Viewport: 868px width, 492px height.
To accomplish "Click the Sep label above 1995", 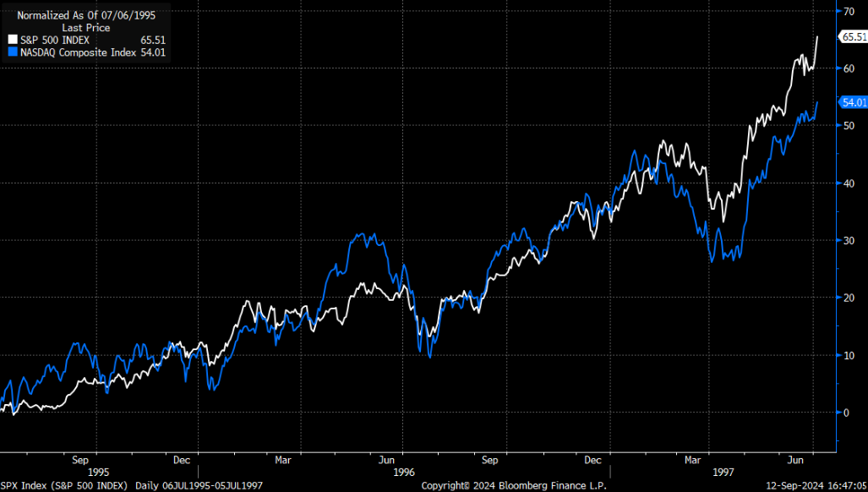I will (x=79, y=460).
